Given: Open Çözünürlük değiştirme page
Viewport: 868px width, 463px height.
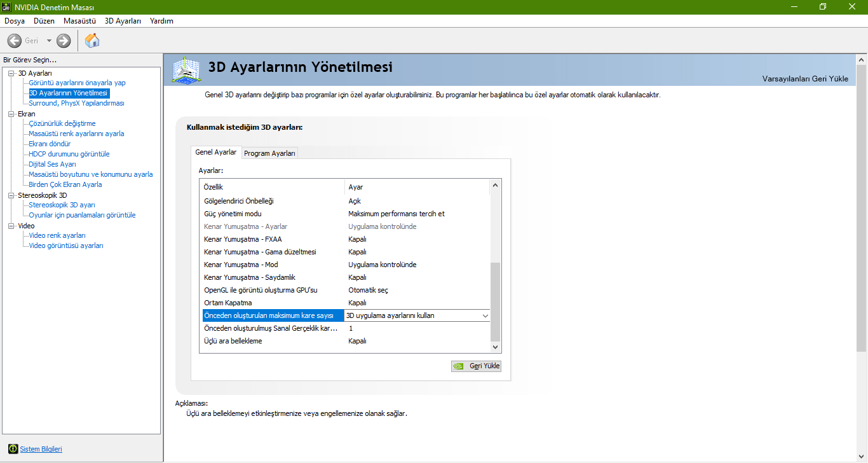Looking at the screenshot, I should 62,123.
